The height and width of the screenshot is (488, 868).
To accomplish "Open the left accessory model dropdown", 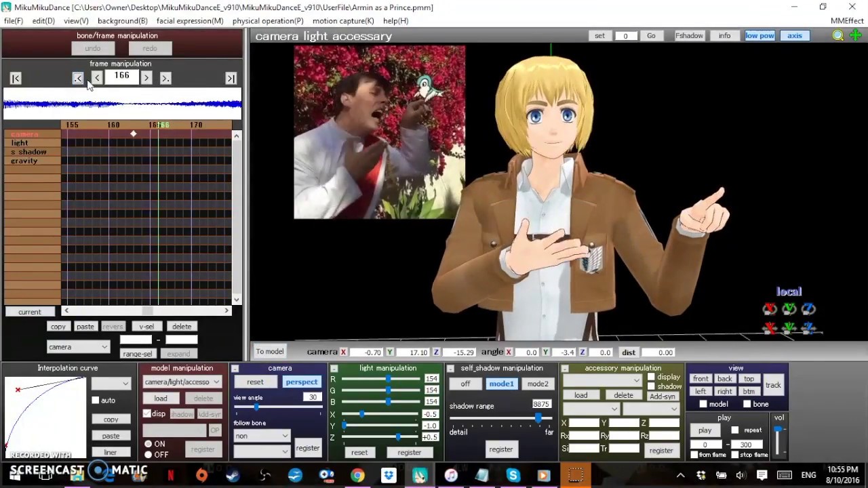I will coord(591,409).
